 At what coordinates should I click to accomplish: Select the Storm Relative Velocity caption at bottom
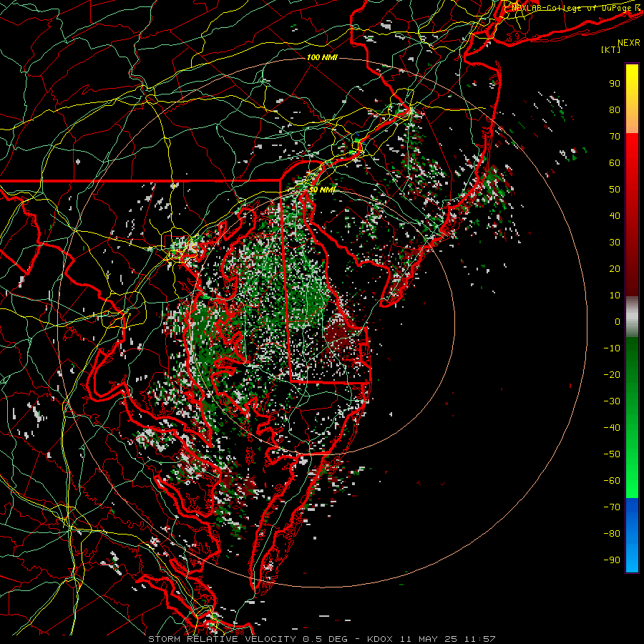[321, 639]
